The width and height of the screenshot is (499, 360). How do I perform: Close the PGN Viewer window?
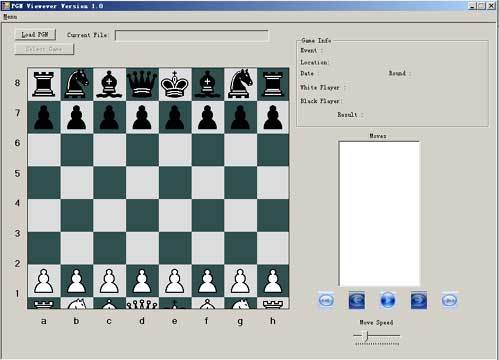(491, 6)
